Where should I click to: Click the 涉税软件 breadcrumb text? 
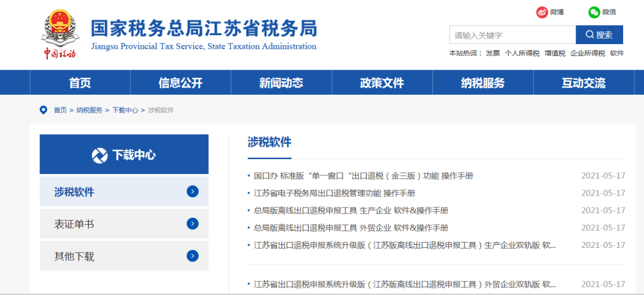pyautogui.click(x=161, y=110)
